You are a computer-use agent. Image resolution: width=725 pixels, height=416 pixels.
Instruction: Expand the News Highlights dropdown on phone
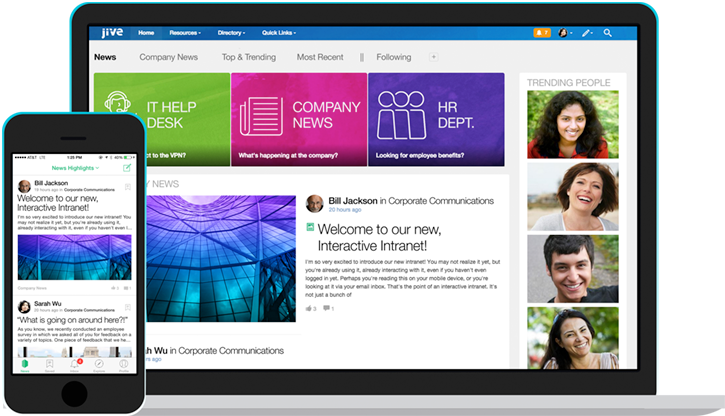point(75,168)
